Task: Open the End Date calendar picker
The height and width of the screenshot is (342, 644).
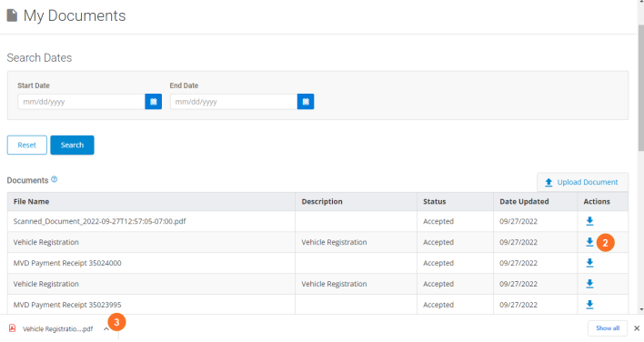Action: [x=306, y=101]
